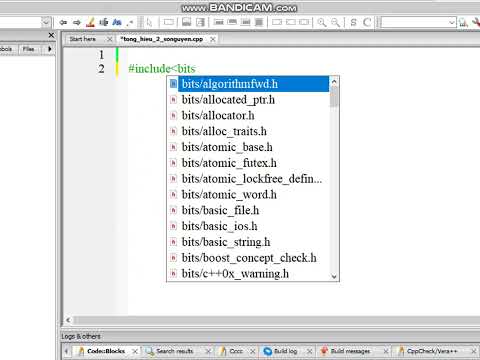Viewport: 480px width, 360px height.
Task: Open the toolbar search combo box dropdown
Action: point(452,22)
